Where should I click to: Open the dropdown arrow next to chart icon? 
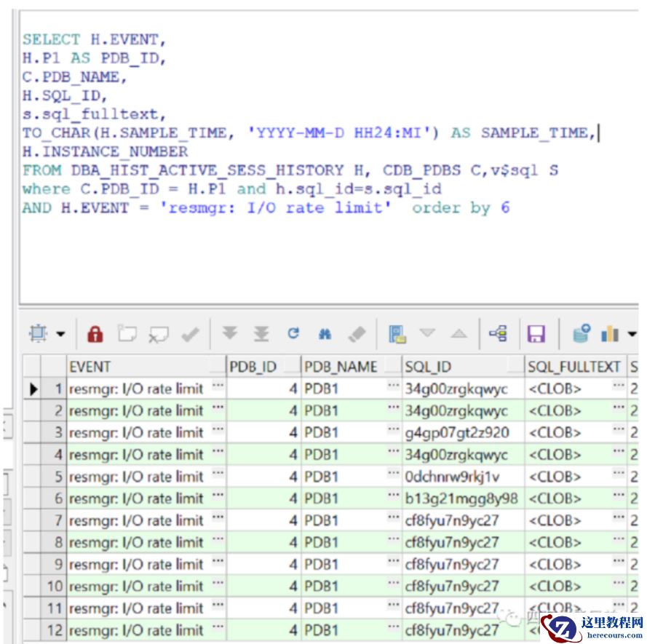[x=632, y=334]
